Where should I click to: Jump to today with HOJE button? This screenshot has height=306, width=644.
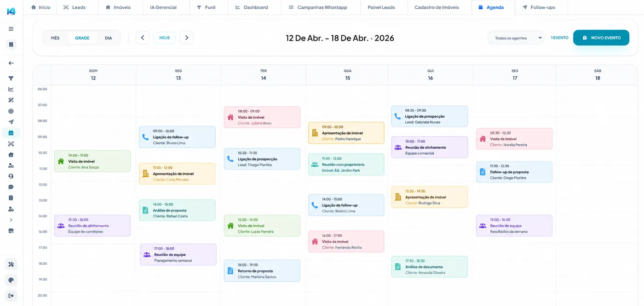pyautogui.click(x=165, y=38)
